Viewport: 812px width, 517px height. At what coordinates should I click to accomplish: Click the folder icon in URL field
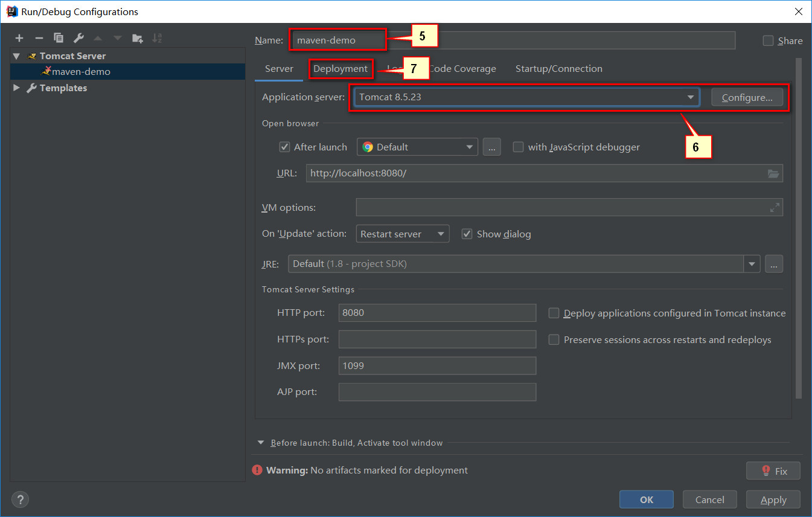click(x=773, y=173)
